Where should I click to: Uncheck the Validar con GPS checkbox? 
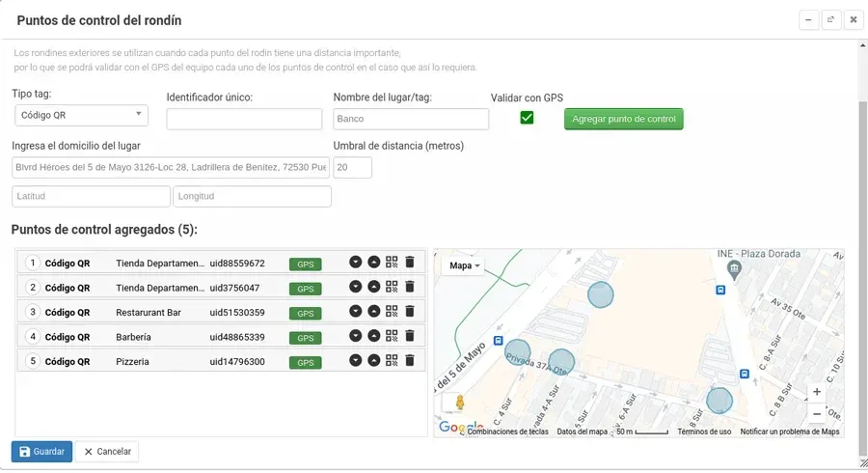(527, 118)
